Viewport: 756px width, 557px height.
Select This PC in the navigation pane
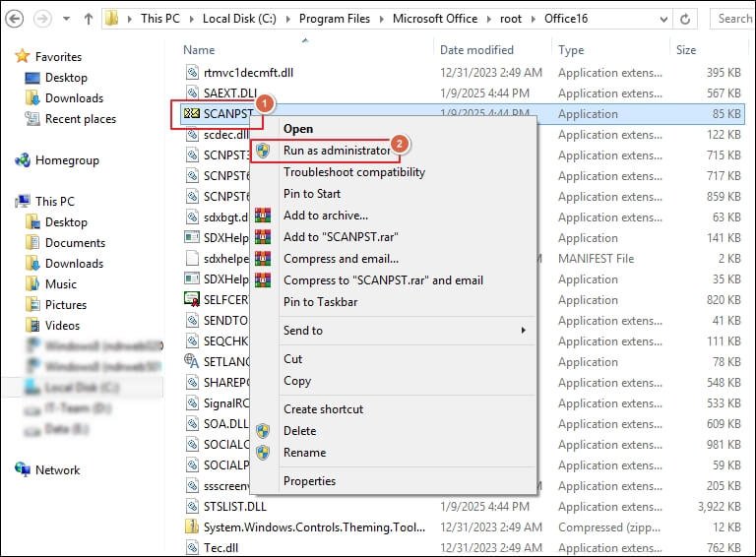pos(54,202)
